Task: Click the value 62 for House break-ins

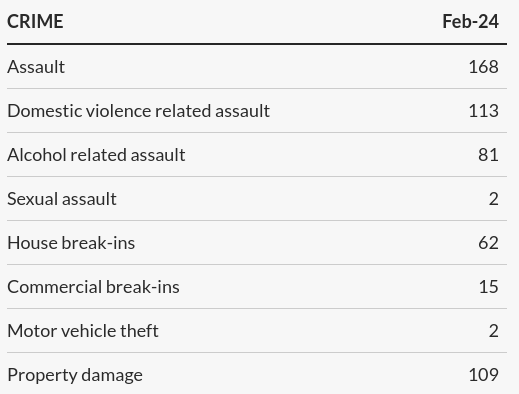Action: click(488, 243)
